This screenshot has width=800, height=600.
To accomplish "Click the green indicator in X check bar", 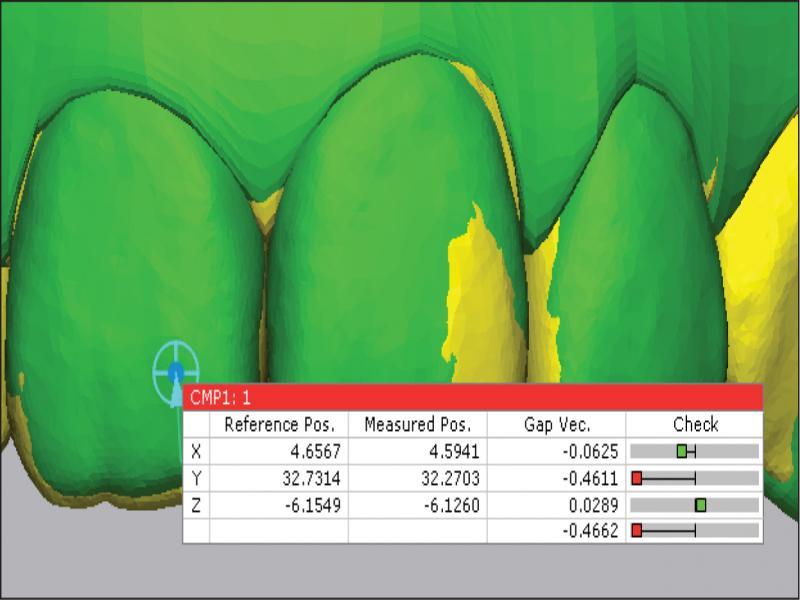I will point(682,451).
